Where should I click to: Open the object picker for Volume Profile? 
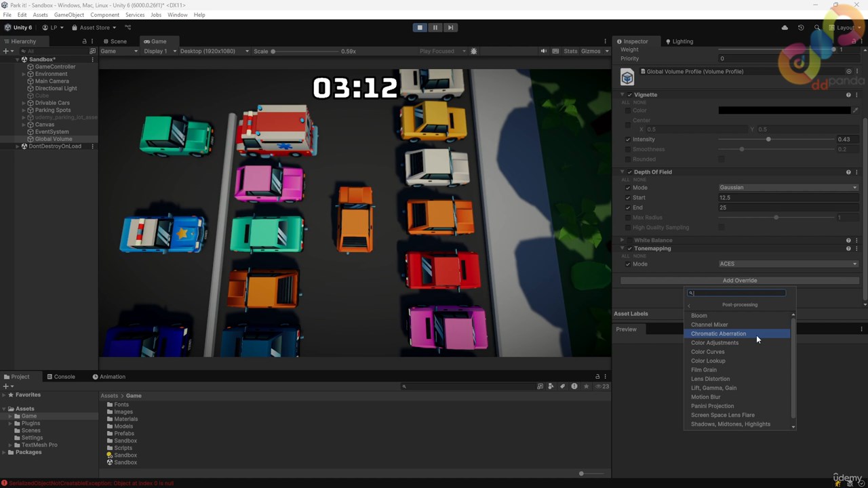click(x=848, y=71)
